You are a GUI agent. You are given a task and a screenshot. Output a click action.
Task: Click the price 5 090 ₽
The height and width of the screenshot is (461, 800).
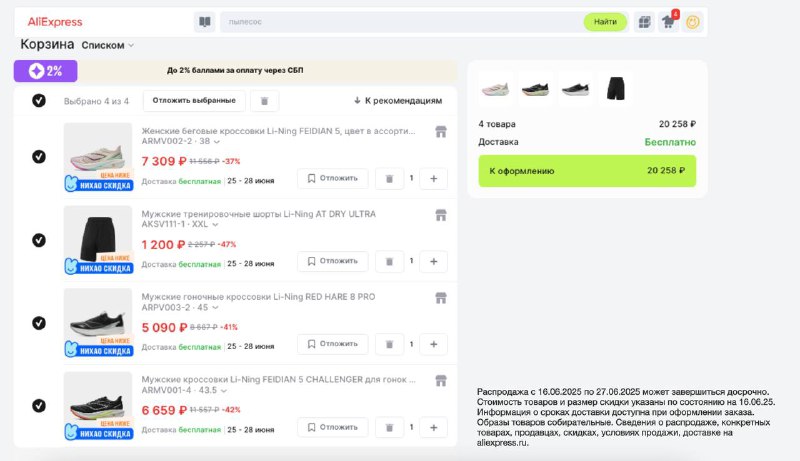pos(164,327)
